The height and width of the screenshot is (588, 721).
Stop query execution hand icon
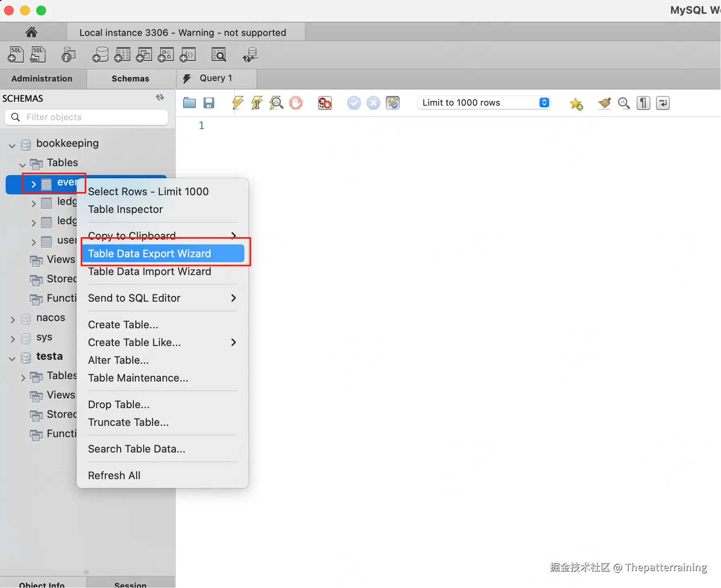coord(296,103)
